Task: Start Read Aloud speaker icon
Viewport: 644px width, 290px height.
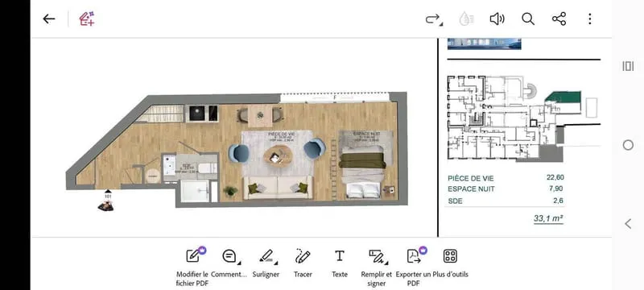Action: point(497,19)
